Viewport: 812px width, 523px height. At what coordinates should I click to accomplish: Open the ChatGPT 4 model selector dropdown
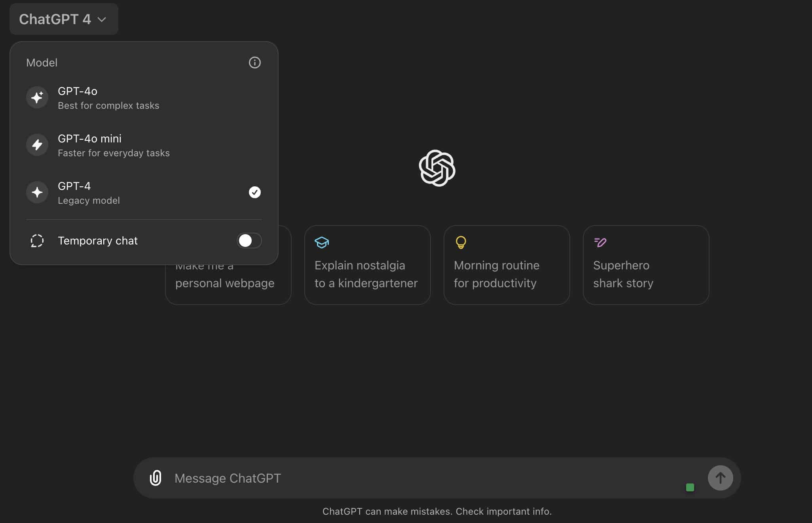(64, 19)
